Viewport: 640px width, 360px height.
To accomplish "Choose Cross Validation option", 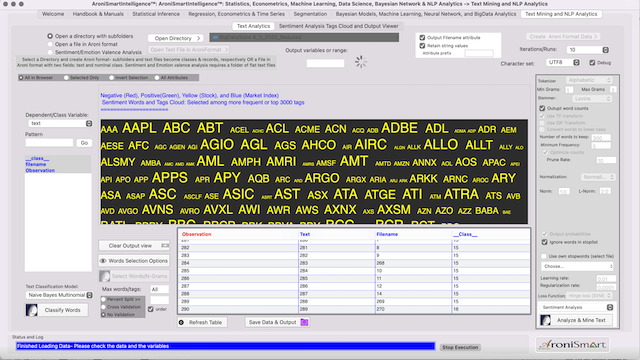I will (103, 307).
